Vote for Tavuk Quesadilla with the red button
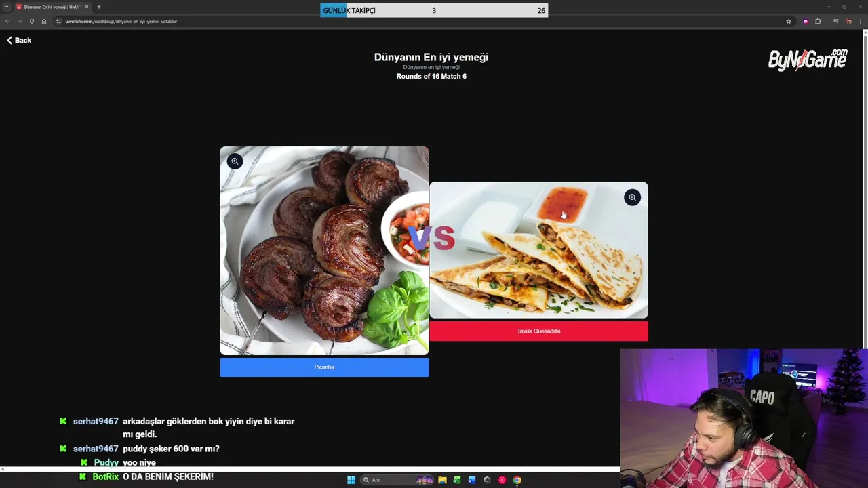 pos(538,331)
